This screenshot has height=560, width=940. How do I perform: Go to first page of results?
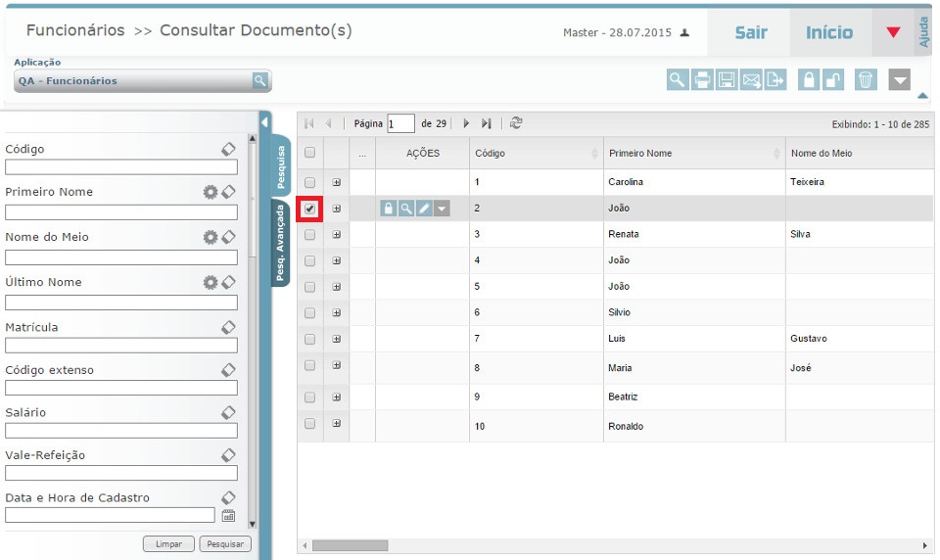[309, 123]
